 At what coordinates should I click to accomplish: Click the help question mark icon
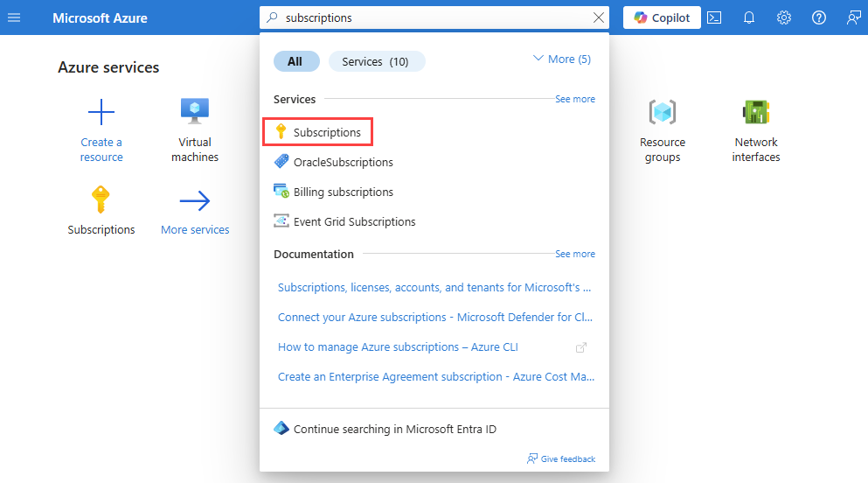[x=819, y=17]
